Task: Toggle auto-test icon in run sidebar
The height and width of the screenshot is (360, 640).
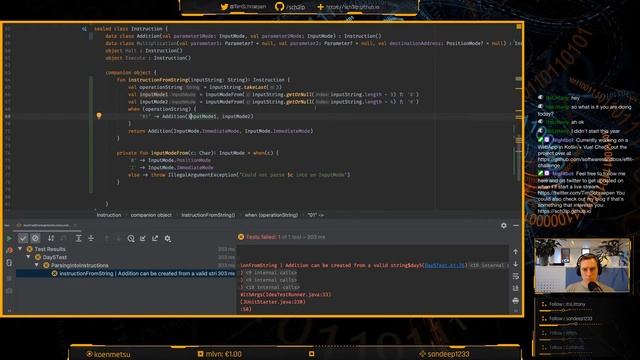Action: tap(9, 263)
